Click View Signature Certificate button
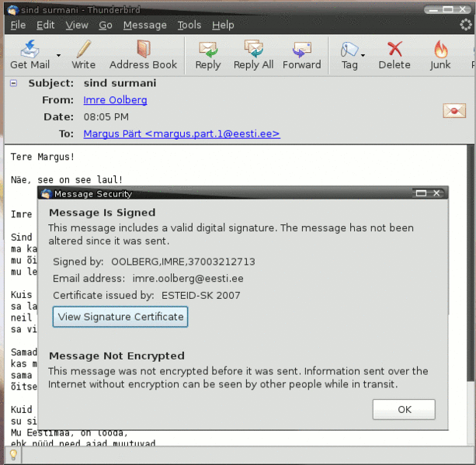 tap(120, 317)
